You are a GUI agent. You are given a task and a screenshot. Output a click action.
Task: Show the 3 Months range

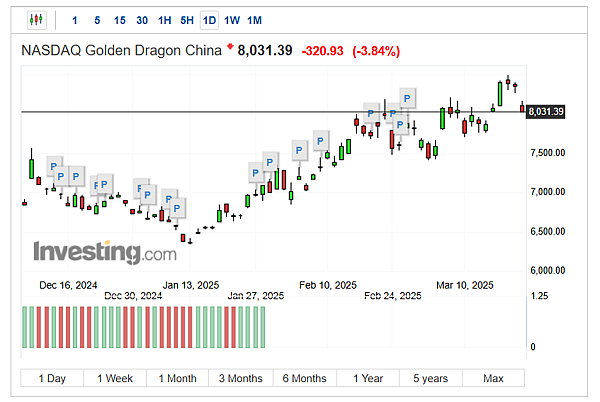tap(241, 378)
